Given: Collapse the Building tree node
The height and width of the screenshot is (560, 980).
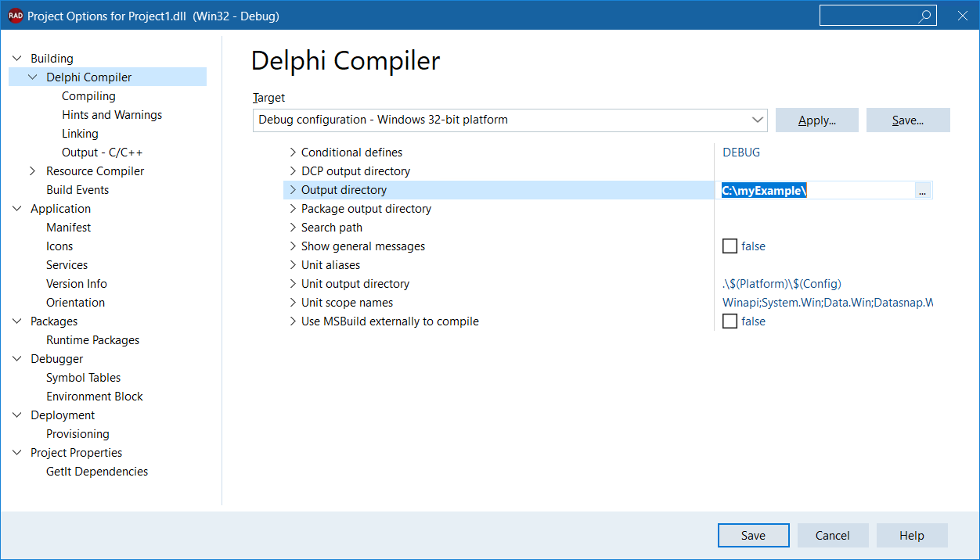Looking at the screenshot, I should [x=17, y=59].
